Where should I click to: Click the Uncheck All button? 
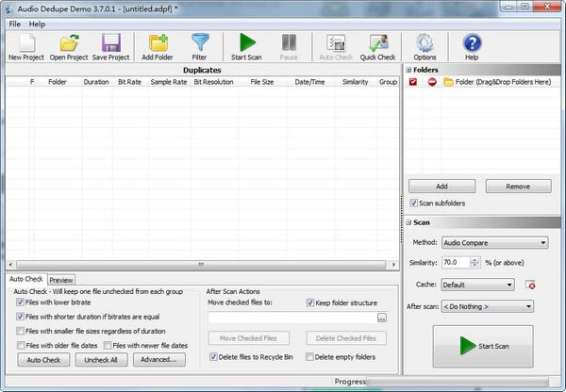tap(102, 360)
